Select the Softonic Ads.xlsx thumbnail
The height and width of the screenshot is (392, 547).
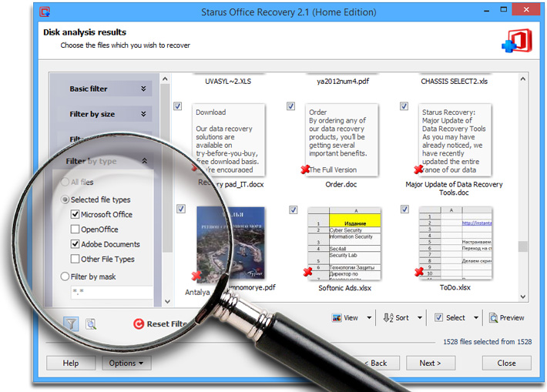(344, 243)
